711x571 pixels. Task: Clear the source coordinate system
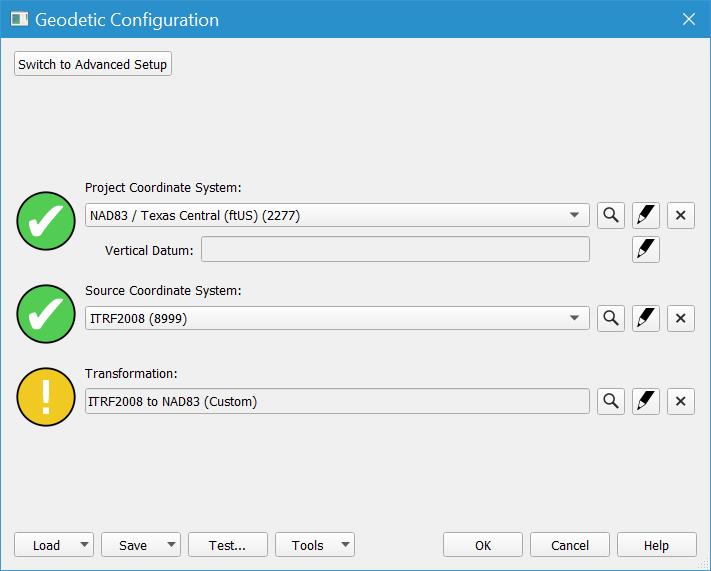tap(681, 318)
